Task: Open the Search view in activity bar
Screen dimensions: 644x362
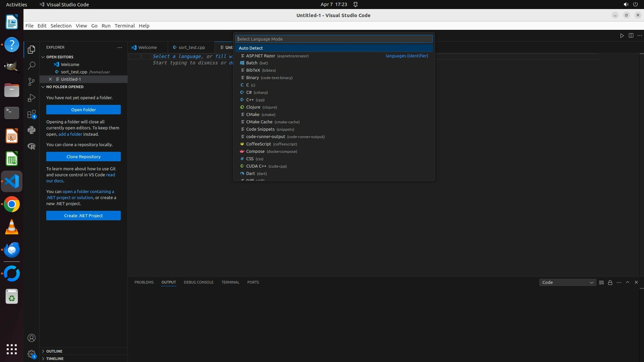Action: pos(32,65)
